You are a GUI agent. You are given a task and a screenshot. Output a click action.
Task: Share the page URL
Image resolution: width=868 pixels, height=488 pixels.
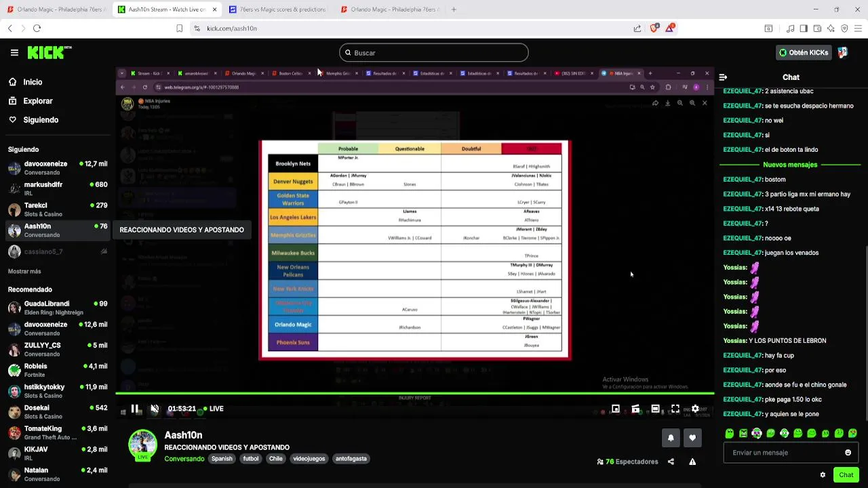click(637, 28)
